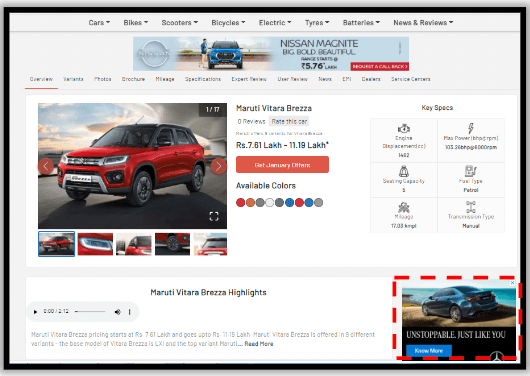530x376 pixels.
Task: Expand the Cars dropdown menu
Action: [x=99, y=23]
